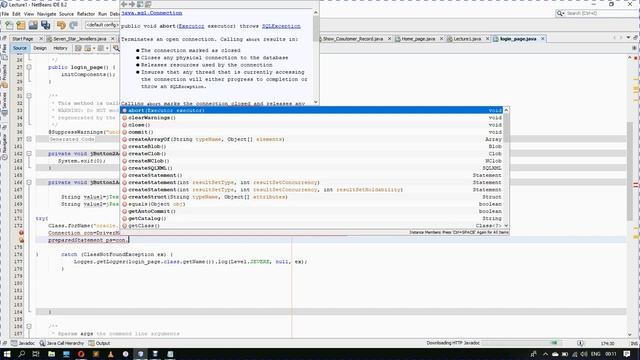Go forward in Javadoc popup

(x=132, y=4)
